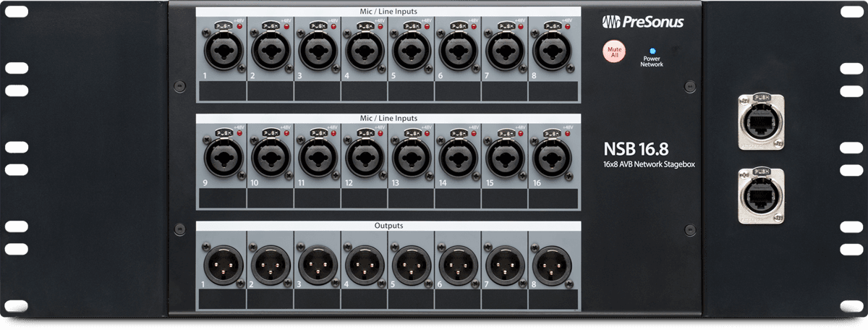
Task: Select the input 8 combo jack
Action: (551, 52)
